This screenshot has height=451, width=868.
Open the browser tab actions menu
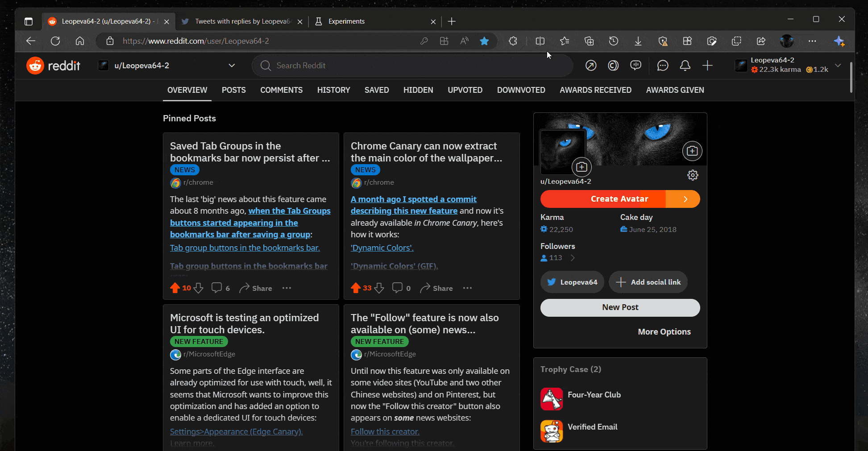(x=29, y=21)
